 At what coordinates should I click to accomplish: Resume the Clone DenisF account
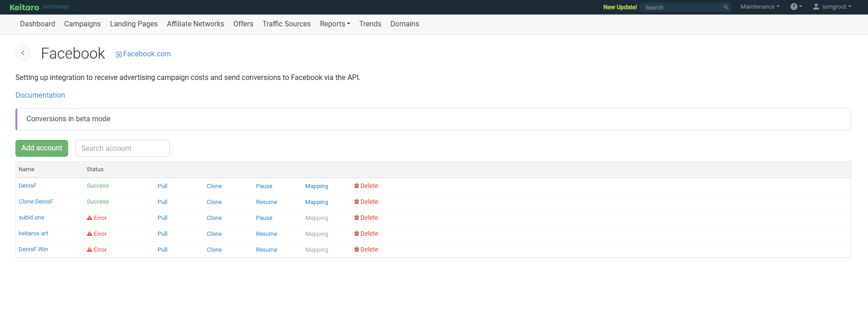pos(267,202)
